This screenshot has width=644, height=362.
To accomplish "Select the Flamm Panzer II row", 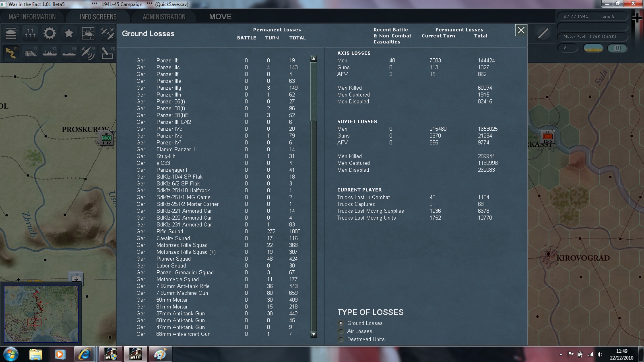I will (x=219, y=150).
